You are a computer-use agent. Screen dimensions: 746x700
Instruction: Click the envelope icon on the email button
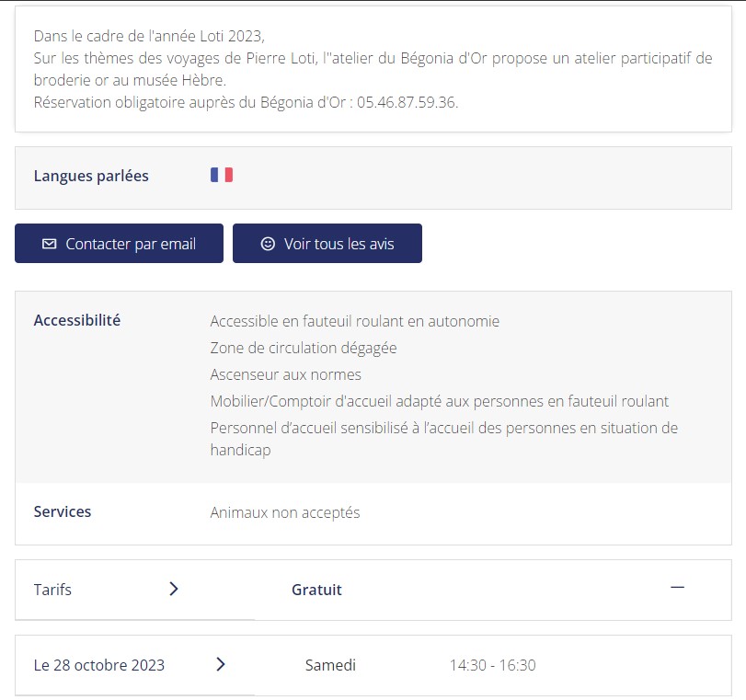pyautogui.click(x=50, y=244)
